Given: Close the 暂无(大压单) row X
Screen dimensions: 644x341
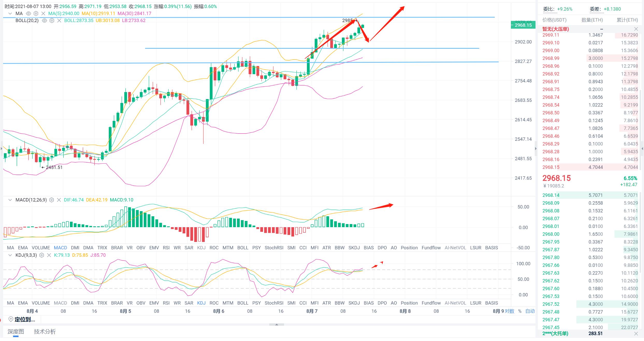Looking at the screenshot, I should point(636,29).
